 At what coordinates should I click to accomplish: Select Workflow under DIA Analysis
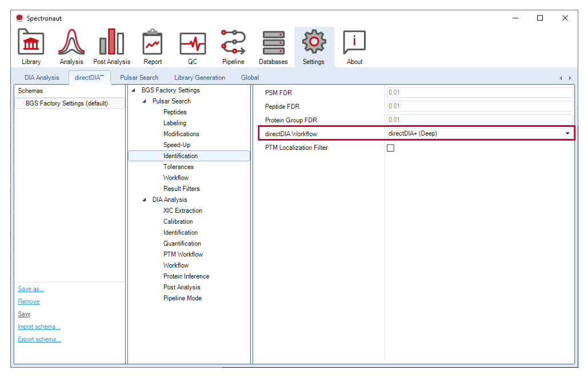point(176,265)
